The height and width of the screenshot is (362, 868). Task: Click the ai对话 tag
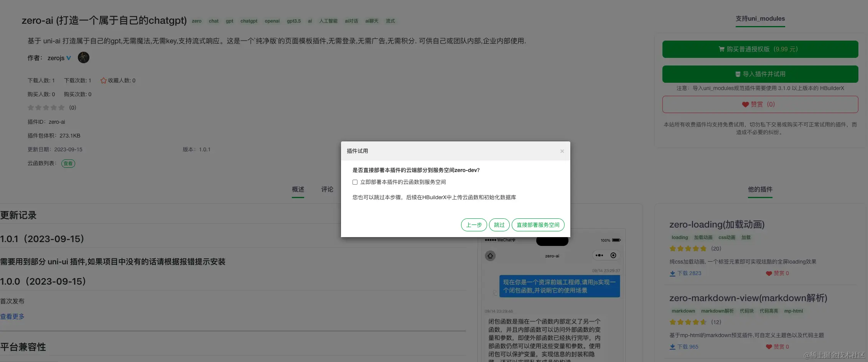click(x=351, y=21)
